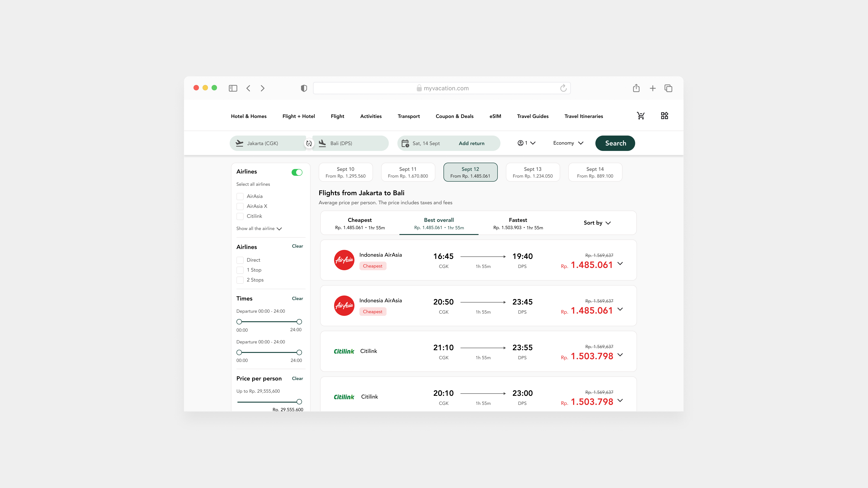Check the 2 Stops checkbox

240,280
